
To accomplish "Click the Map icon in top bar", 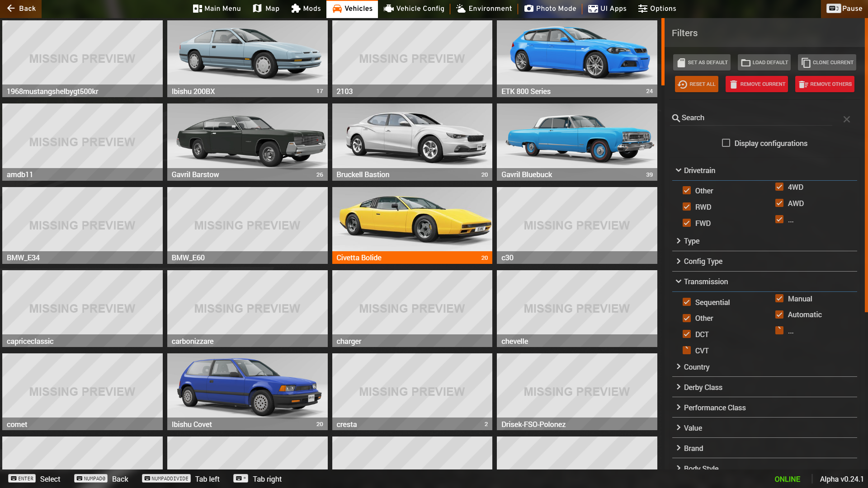I will click(257, 9).
